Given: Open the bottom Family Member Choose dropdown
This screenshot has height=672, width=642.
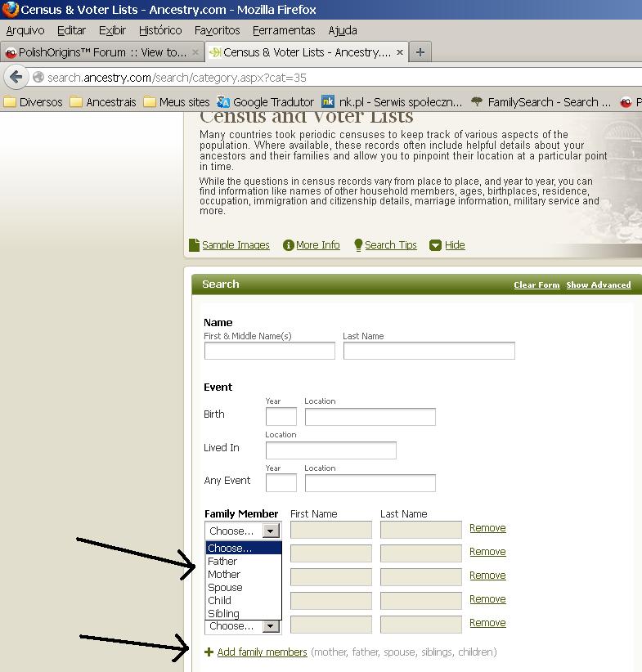Looking at the screenshot, I should click(x=243, y=626).
